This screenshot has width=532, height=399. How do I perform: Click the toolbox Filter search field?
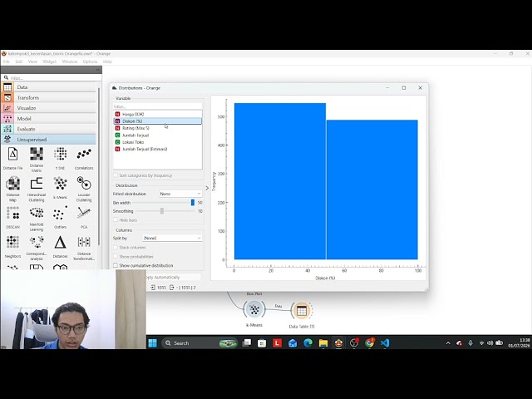[x=51, y=77]
